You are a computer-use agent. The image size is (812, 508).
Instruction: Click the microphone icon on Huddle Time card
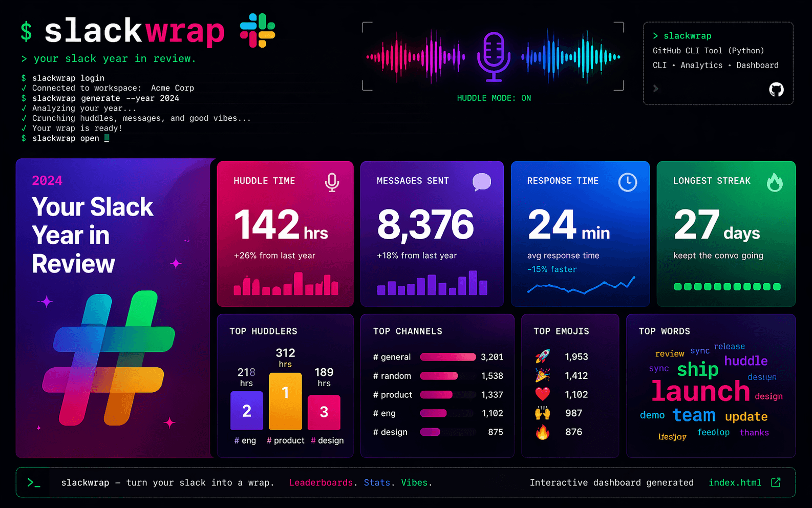point(332,182)
